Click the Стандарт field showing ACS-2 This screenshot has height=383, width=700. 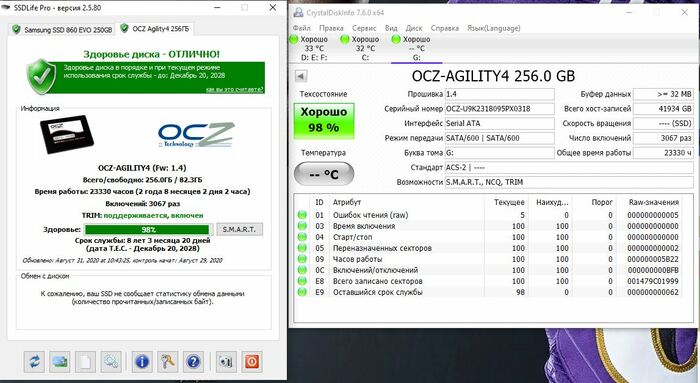tap(569, 168)
